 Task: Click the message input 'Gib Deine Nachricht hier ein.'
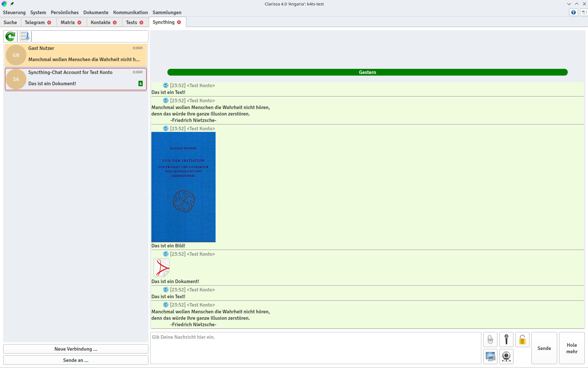pyautogui.click(x=316, y=348)
